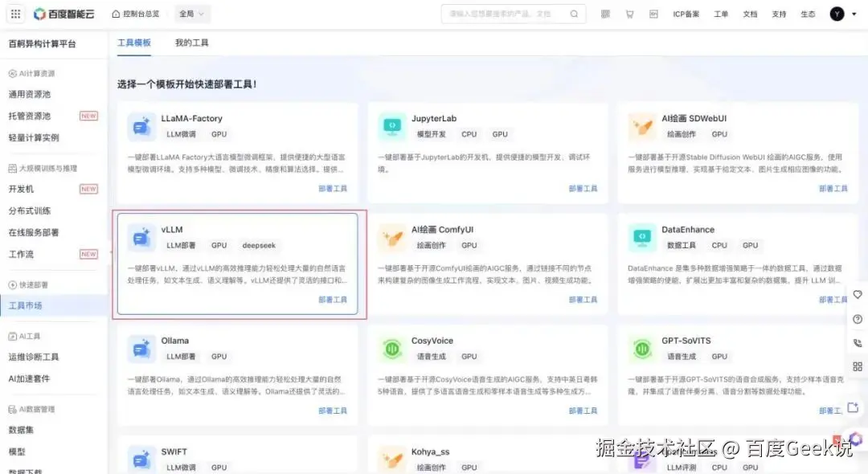Click 部署工具 on LLaMA-Factory card
Viewport: 868px width, 474px height.
[333, 189]
